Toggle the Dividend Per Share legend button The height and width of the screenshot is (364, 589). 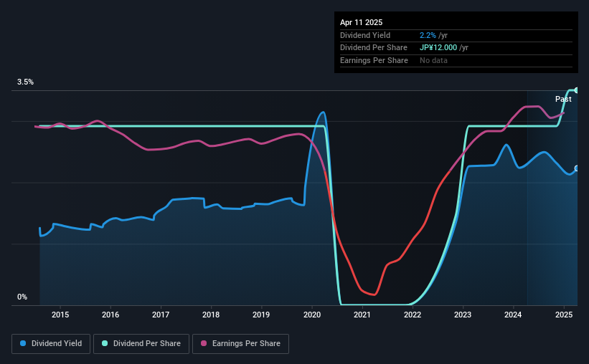click(141, 344)
